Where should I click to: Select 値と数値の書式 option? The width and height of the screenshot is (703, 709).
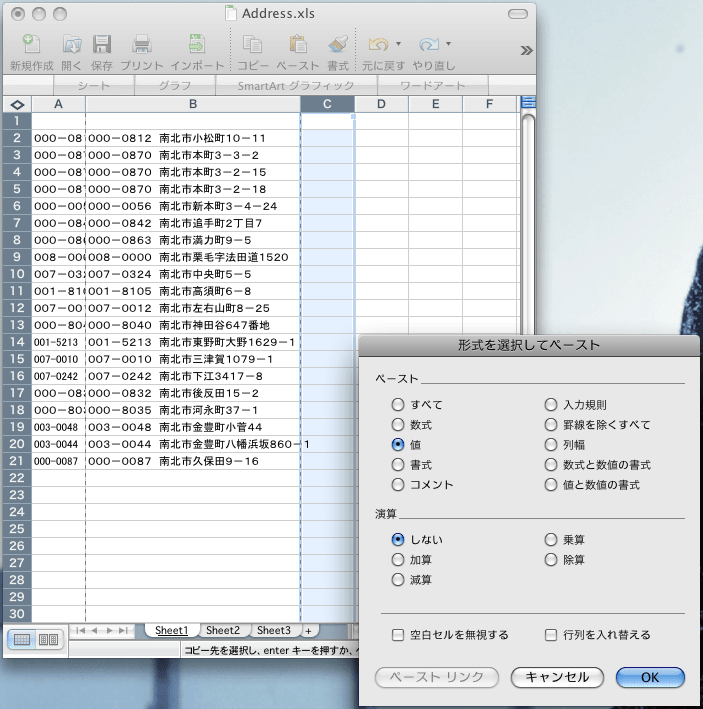(551, 485)
